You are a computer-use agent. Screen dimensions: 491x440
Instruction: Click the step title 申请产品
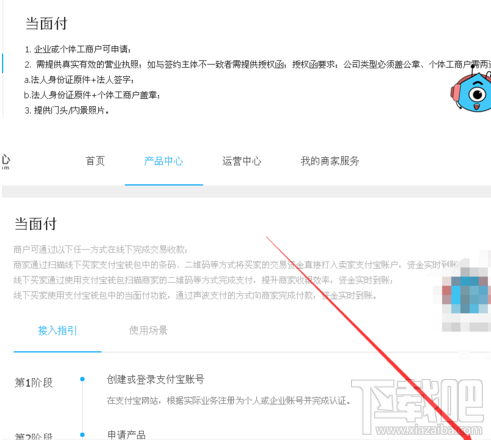tap(126, 435)
